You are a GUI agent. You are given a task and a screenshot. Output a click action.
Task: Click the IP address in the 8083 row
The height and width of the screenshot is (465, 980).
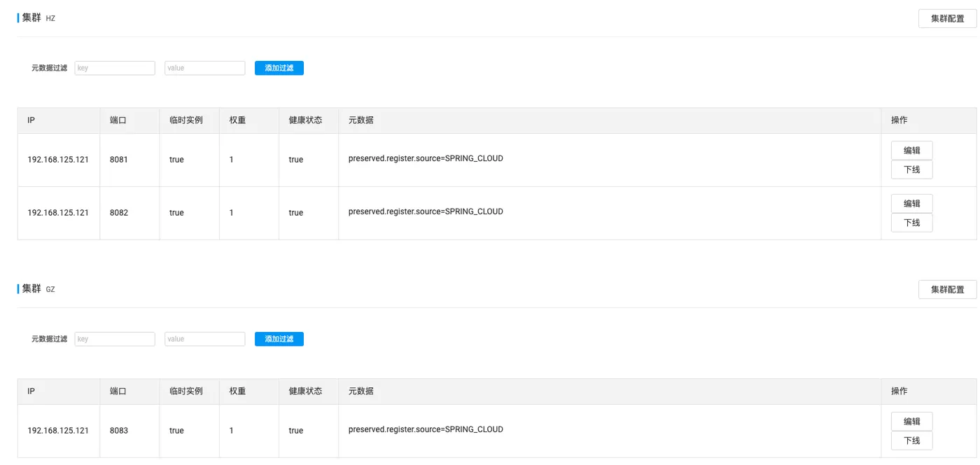58,431
